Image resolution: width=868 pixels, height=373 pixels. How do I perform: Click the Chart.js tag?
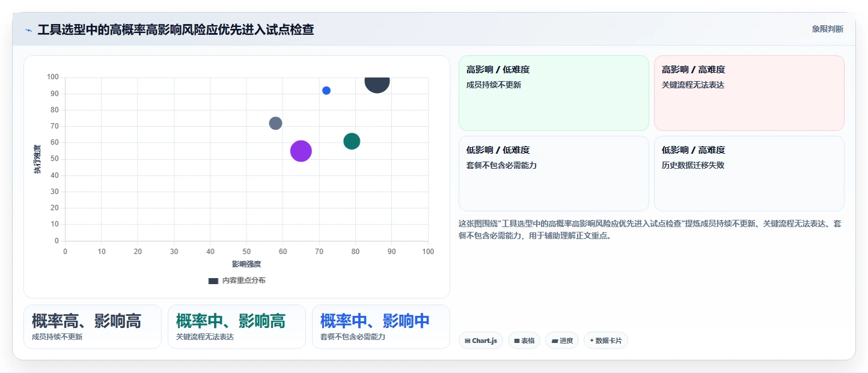(x=481, y=341)
